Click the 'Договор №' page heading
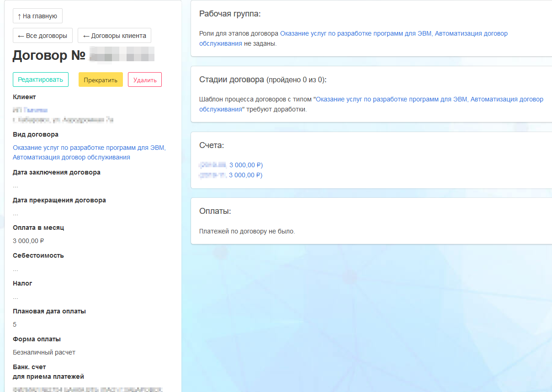Image resolution: width=552 pixels, height=392 pixels. (49, 55)
